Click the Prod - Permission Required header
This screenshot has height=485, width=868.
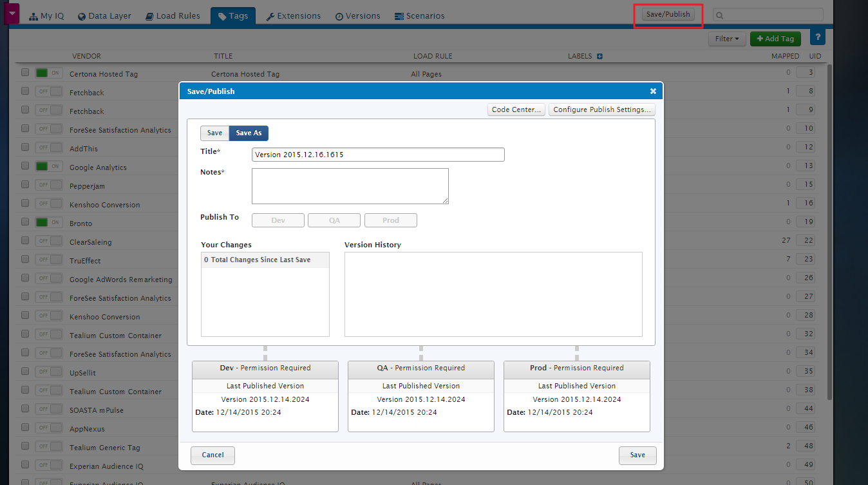click(x=577, y=368)
